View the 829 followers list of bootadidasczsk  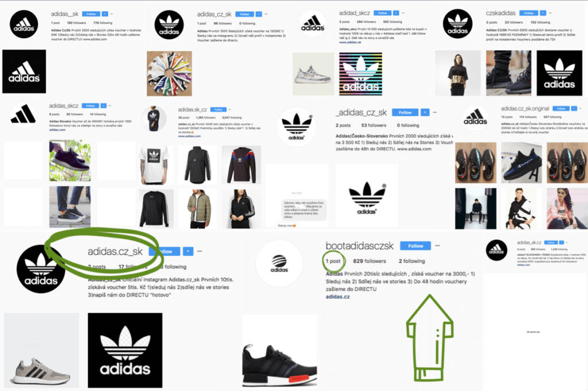coord(369,261)
